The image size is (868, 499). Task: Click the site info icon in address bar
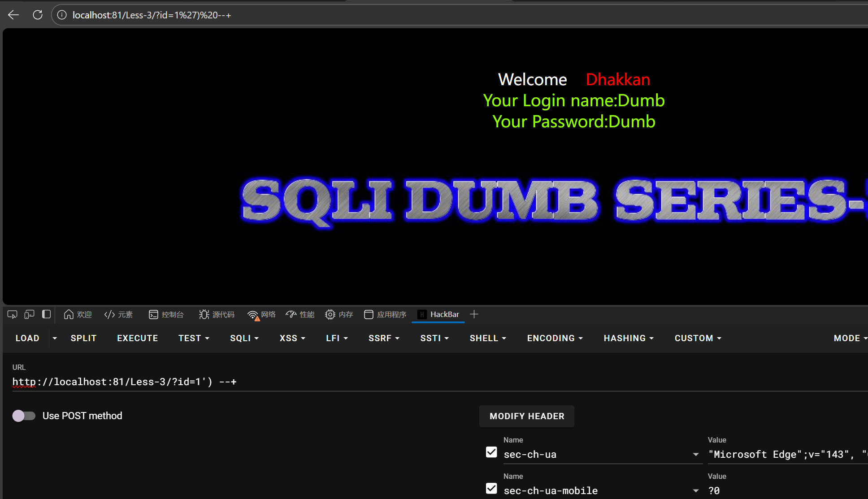coord(62,15)
